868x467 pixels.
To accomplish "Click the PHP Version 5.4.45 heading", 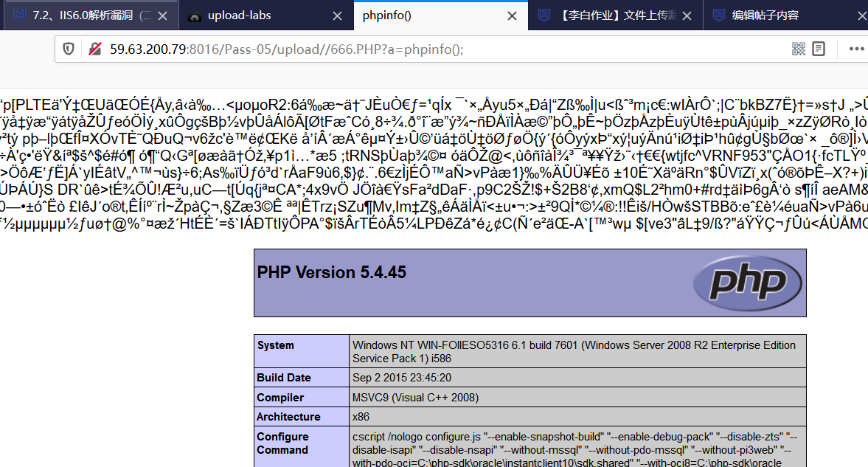I will pyautogui.click(x=332, y=272).
